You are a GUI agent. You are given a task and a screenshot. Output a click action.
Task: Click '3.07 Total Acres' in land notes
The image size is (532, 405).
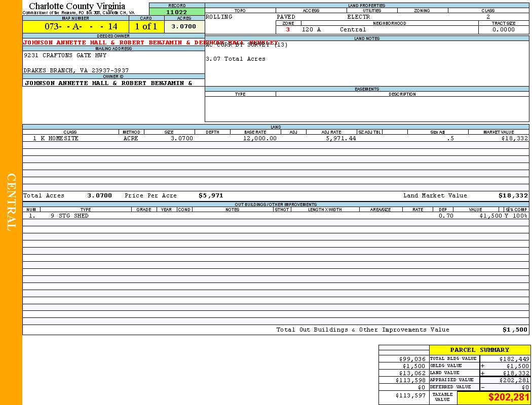[236, 59]
